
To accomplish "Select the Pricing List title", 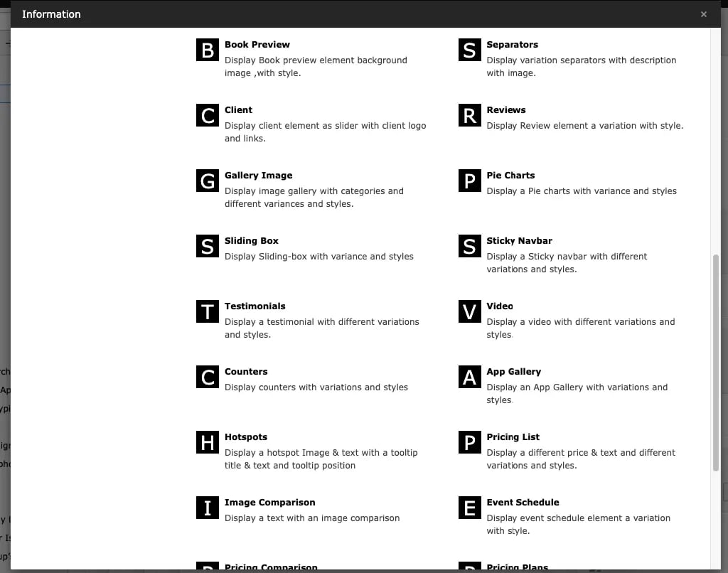I will [x=513, y=437].
